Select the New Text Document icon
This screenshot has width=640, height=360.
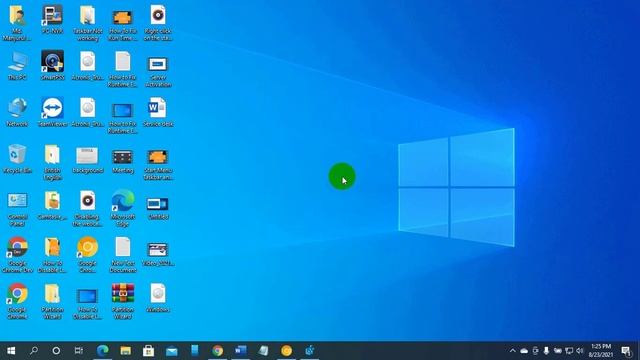[122, 255]
